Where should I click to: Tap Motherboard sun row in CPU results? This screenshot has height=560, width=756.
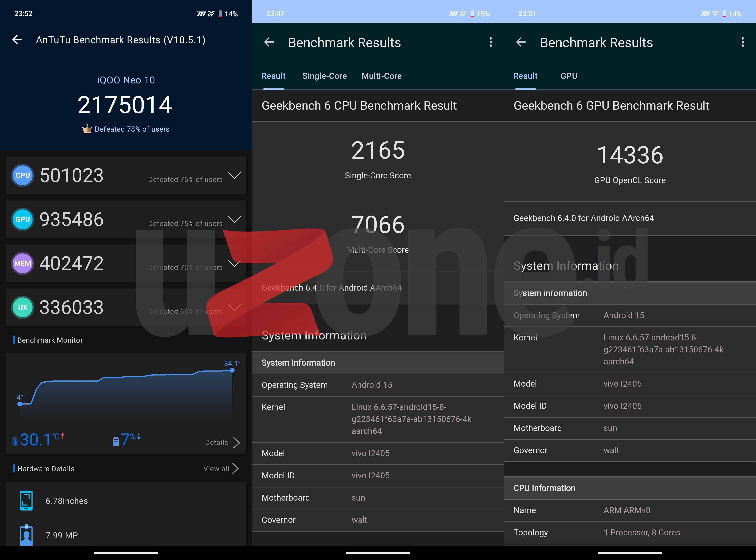pos(378,498)
